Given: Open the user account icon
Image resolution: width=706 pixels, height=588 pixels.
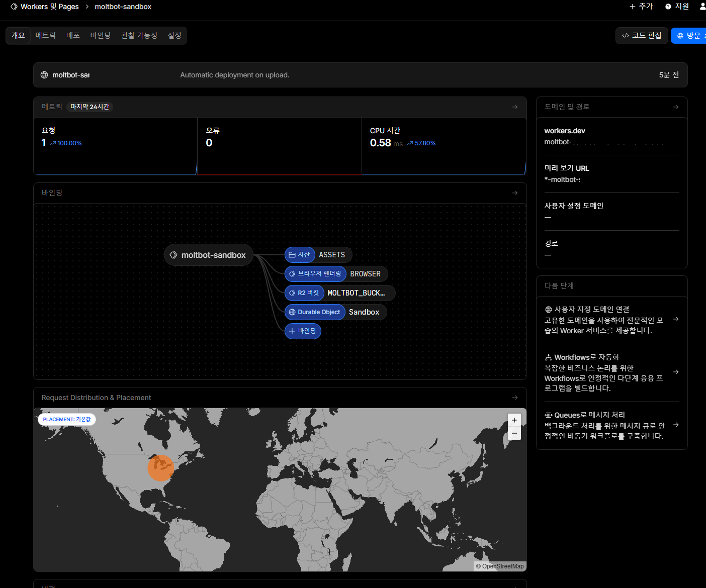Looking at the screenshot, I should point(702,7).
